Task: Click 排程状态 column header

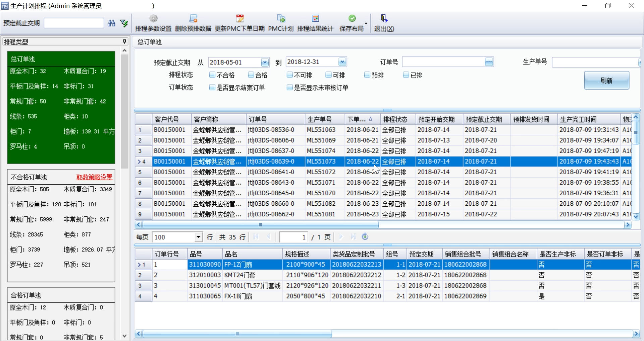Action: (x=398, y=119)
